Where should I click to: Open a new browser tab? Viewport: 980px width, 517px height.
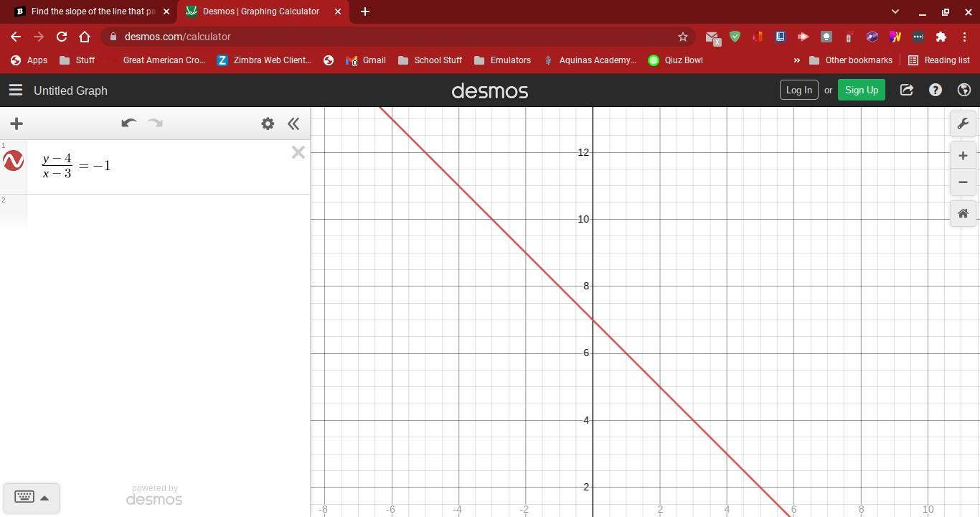[364, 11]
